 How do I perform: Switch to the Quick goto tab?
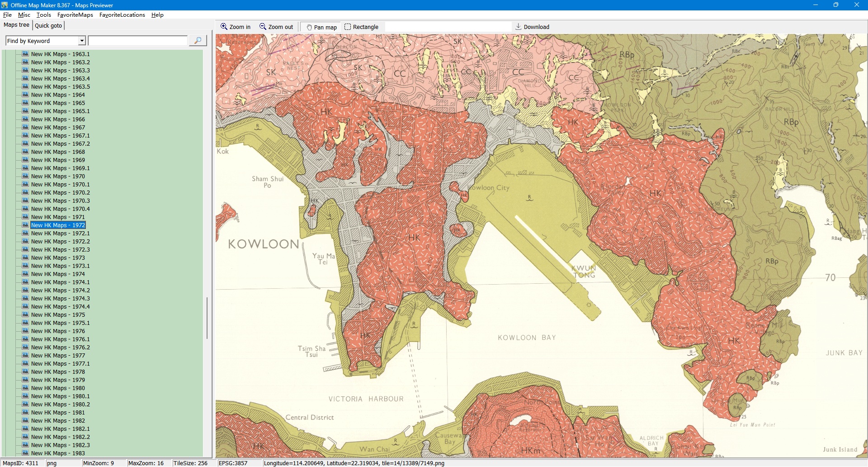click(48, 25)
